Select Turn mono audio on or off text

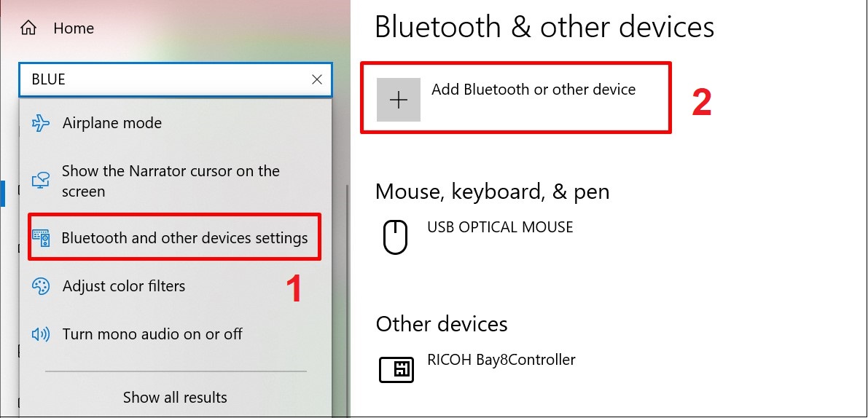tap(152, 334)
